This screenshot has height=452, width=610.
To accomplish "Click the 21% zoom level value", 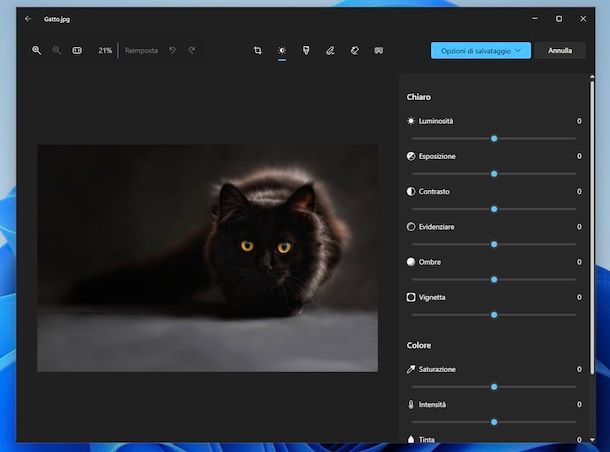I will pos(105,51).
